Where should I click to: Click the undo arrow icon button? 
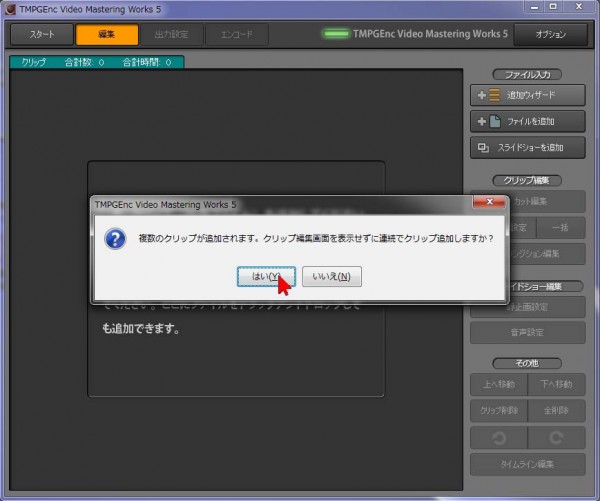click(499, 437)
